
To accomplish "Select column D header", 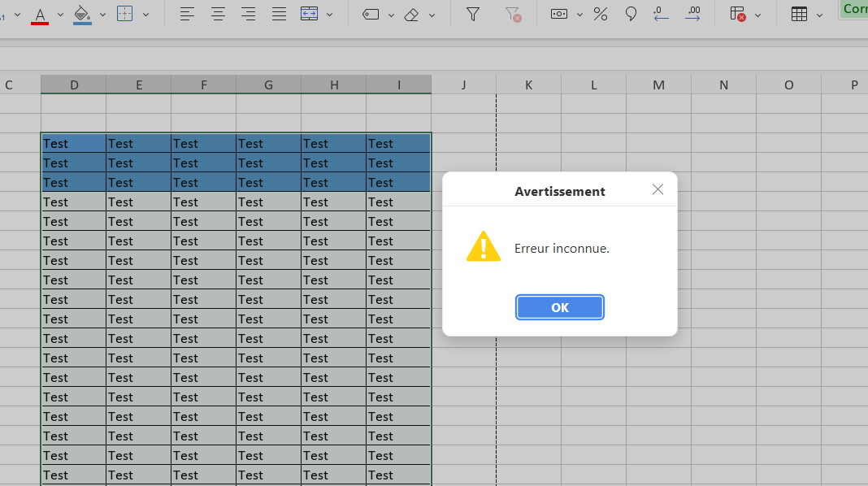I will point(74,85).
